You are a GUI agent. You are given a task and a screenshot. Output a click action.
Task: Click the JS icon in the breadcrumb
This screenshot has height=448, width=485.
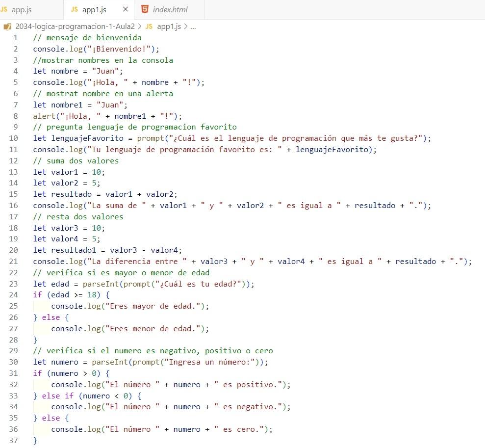pyautogui.click(x=149, y=26)
